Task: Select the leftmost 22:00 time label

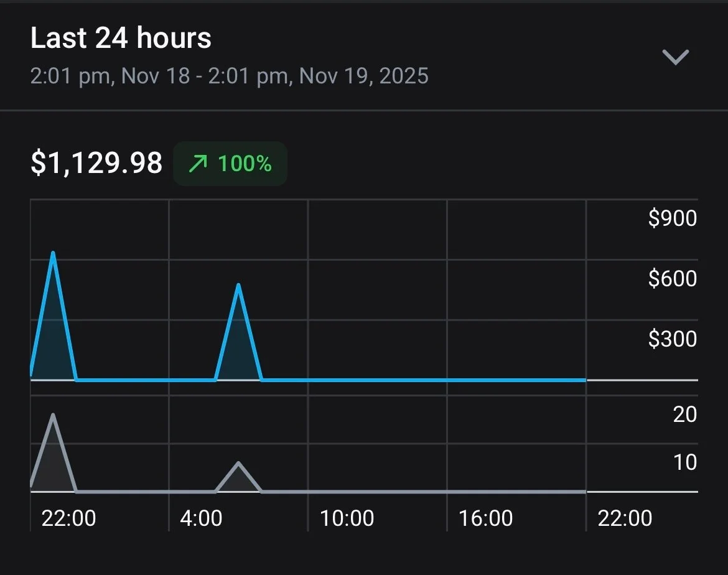Action: 68,518
